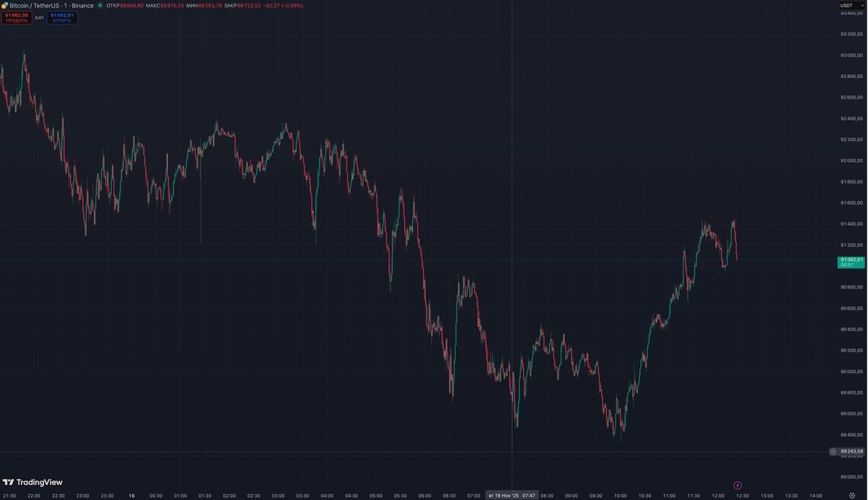Click the 90 000,00 level on price scale

[851, 372]
